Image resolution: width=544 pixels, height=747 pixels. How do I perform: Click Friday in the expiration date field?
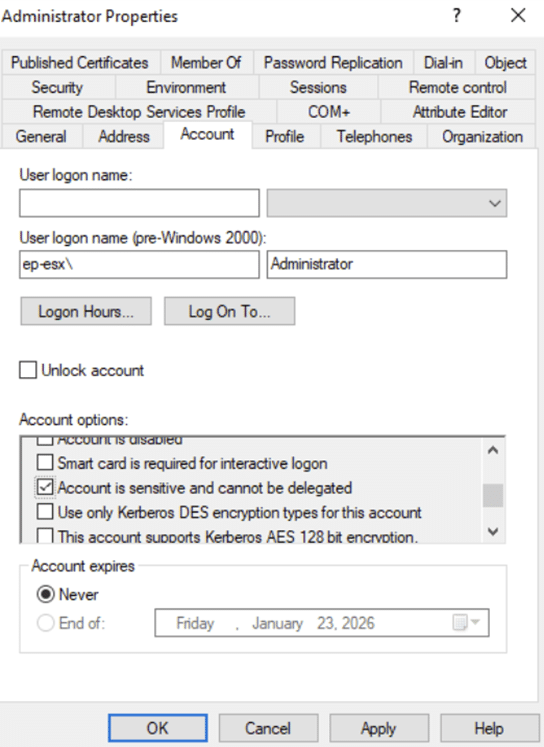[x=195, y=623]
